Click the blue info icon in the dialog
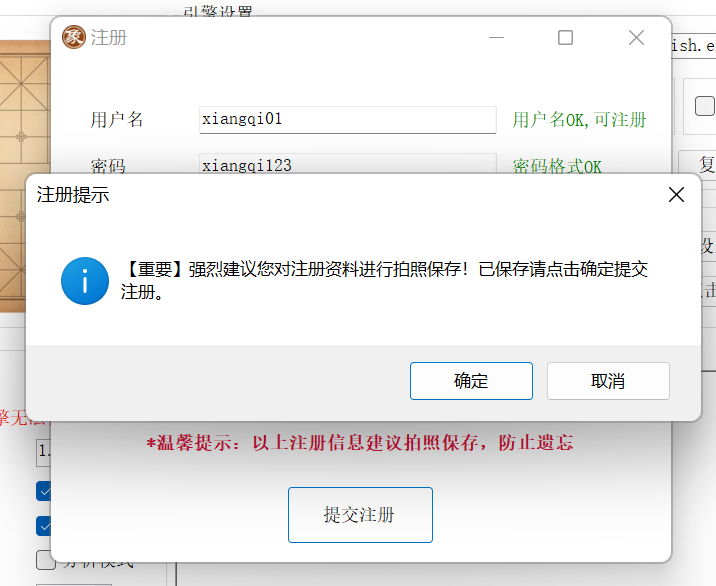Screen dimensions: 716x586 click(84, 281)
